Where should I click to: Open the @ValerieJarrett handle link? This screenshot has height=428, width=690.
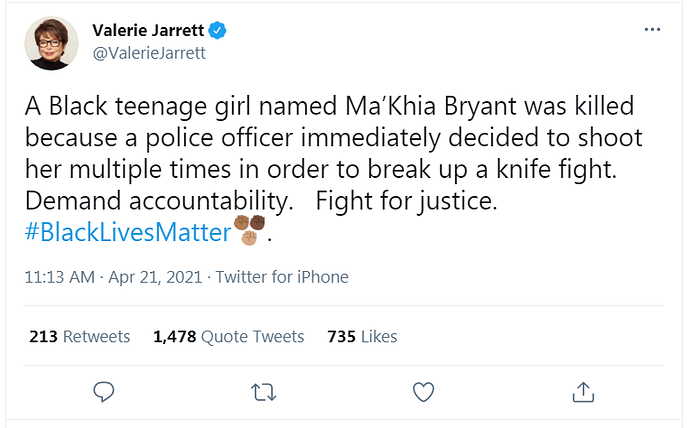pyautogui.click(x=149, y=53)
